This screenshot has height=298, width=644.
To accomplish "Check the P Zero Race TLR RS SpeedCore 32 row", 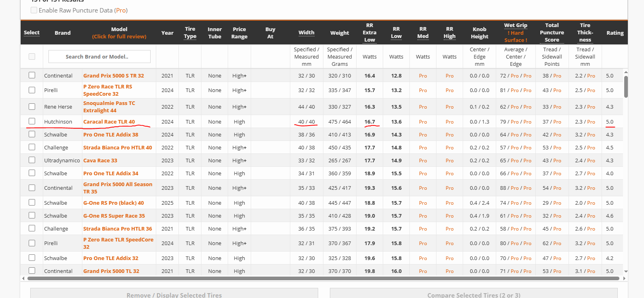I will point(32,90).
